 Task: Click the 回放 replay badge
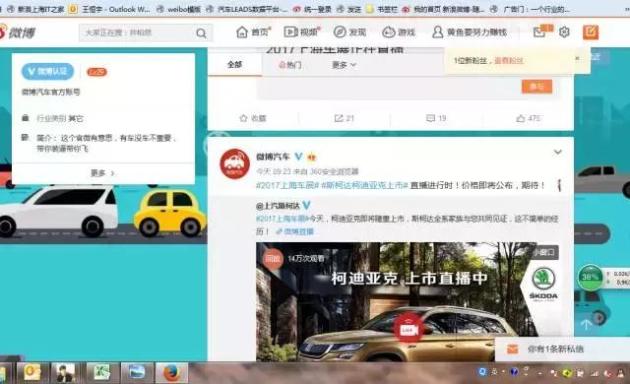272,258
